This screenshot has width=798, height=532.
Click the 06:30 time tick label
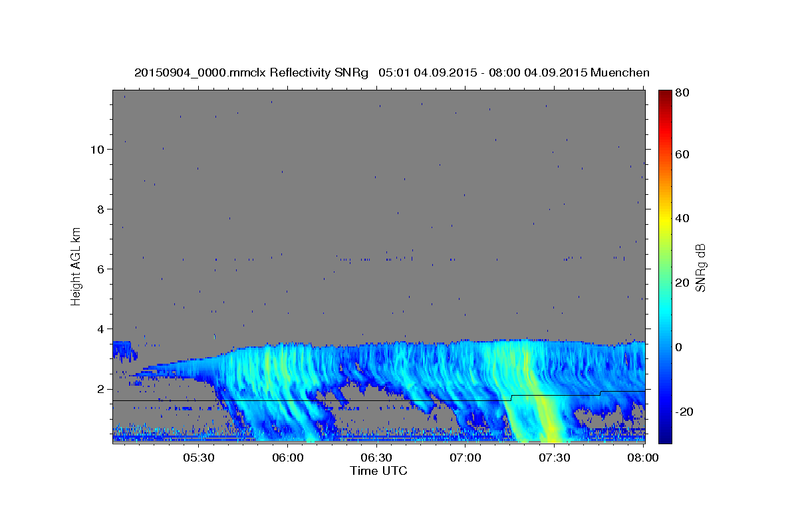[377, 458]
